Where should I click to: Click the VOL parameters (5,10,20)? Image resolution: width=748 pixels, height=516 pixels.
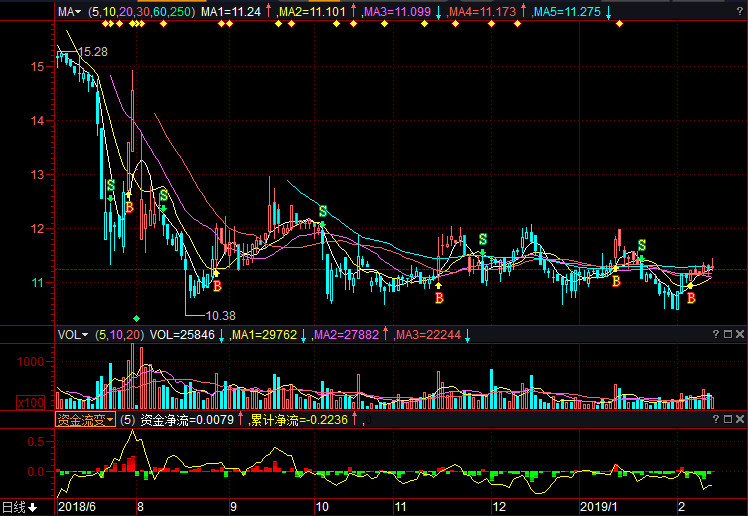(x=119, y=334)
